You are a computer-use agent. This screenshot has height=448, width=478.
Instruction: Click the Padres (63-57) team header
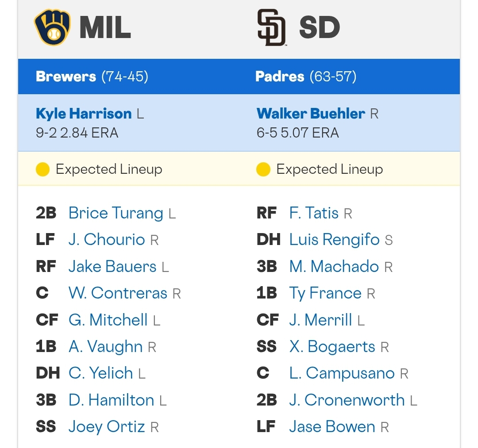coord(306,77)
